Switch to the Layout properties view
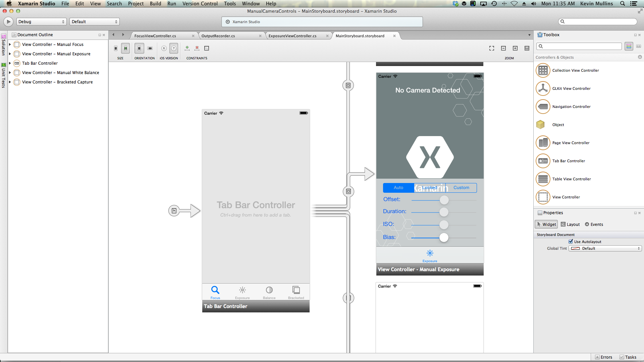This screenshot has height=362, width=644. 570,224
